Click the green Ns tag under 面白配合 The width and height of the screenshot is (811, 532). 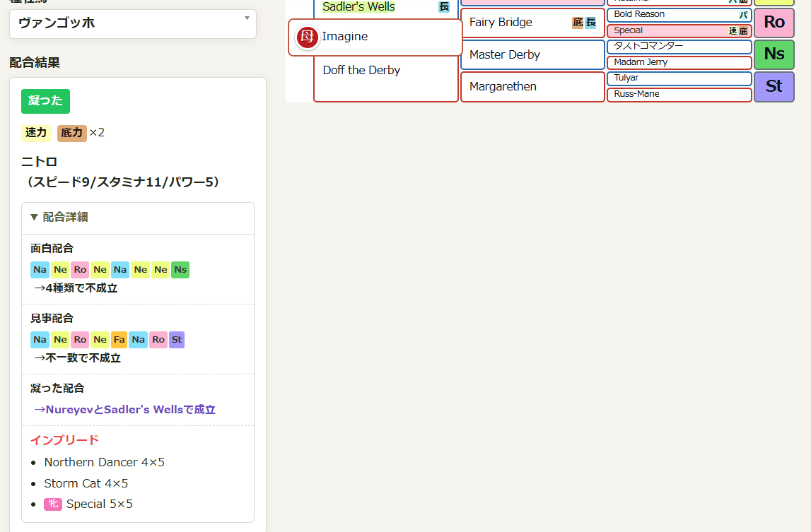coord(180,270)
